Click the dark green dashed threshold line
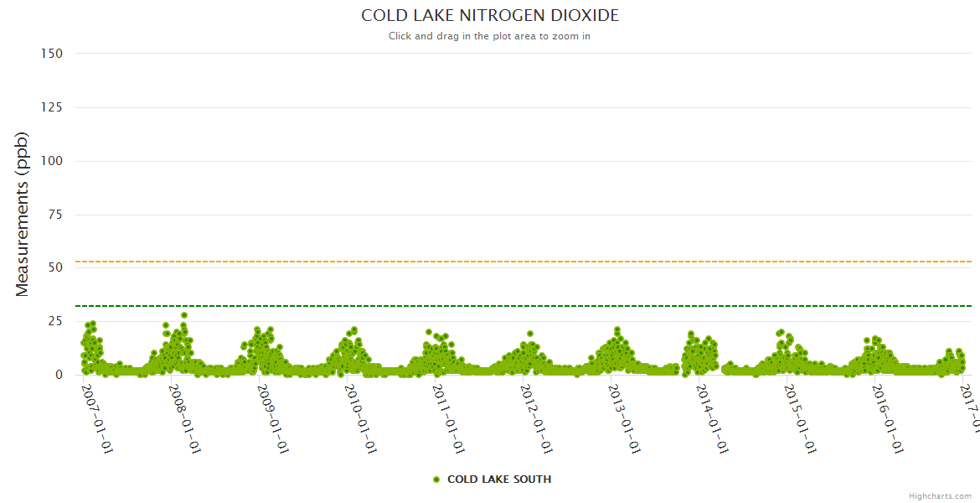Screen dimensions: 980x503 pyautogui.click(x=503, y=306)
